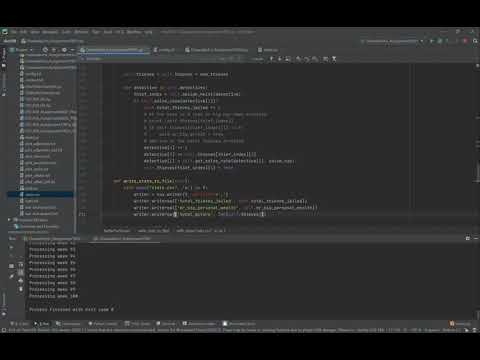Screen dimensions: 480x360
Task: Click 'Processing week 100' console line
Action: pos(53,296)
